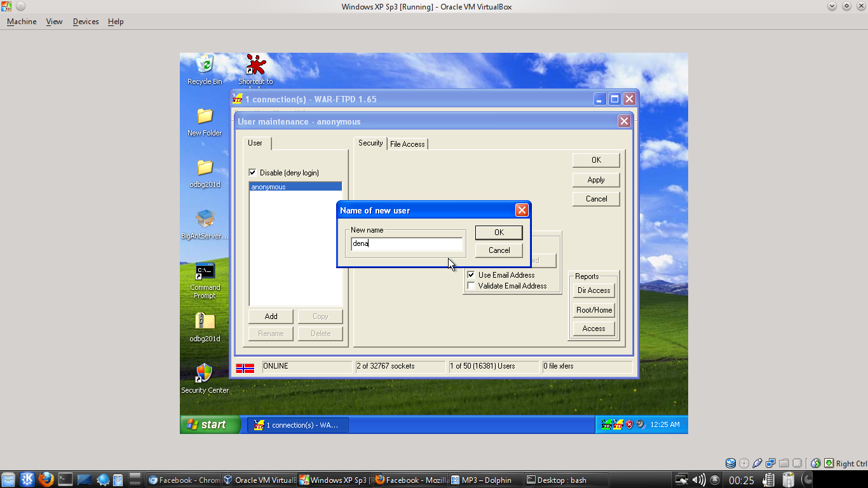Click the Norwegian flag in WAR-FTPD status bar
Screen dimensions: 868x488
245,367
